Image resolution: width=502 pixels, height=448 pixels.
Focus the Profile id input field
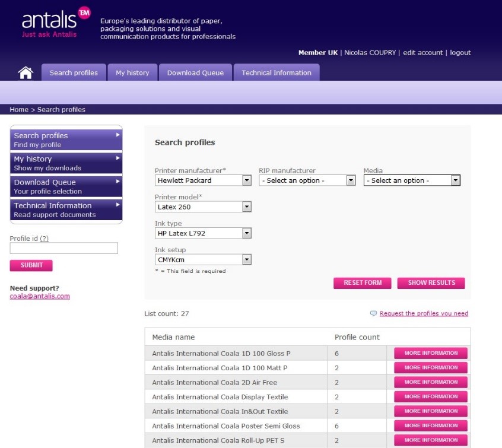pos(64,248)
